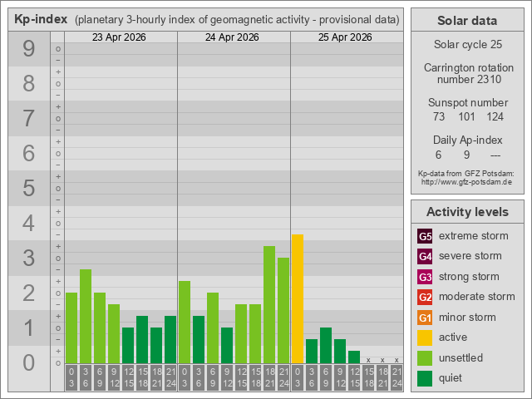Open the gfz-potsdam.de web address

coord(466,181)
